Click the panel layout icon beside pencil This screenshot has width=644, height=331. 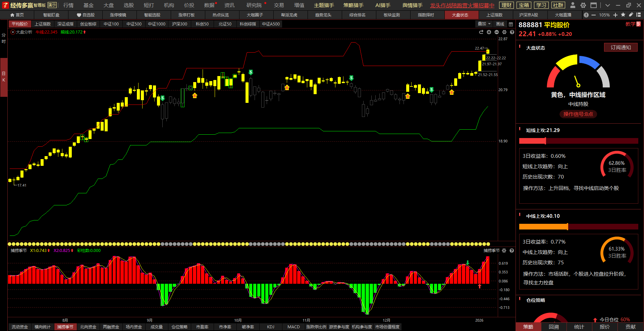click(638, 15)
